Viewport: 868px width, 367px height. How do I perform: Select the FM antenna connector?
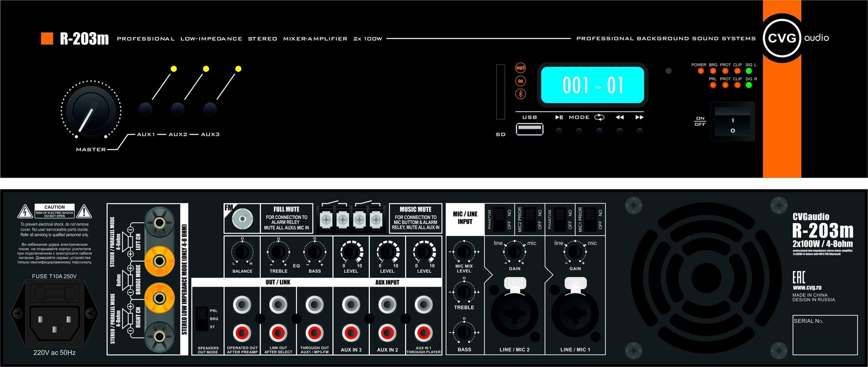tap(242, 218)
